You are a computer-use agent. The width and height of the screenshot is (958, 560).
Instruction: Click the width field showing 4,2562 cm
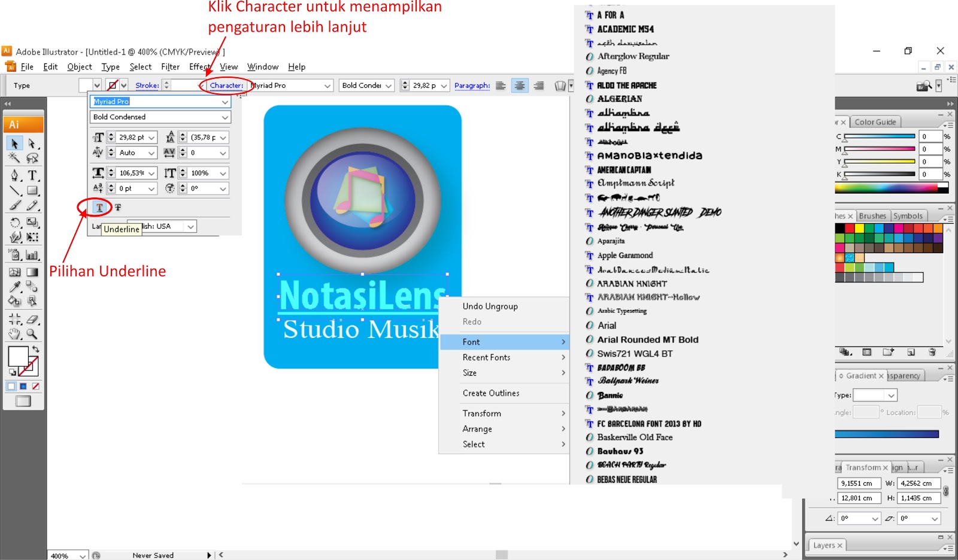coord(919,483)
